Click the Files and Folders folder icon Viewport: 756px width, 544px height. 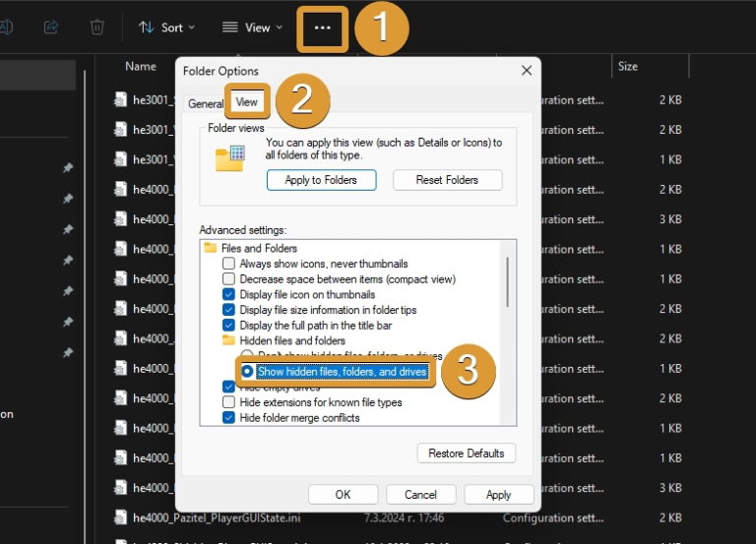tap(211, 249)
